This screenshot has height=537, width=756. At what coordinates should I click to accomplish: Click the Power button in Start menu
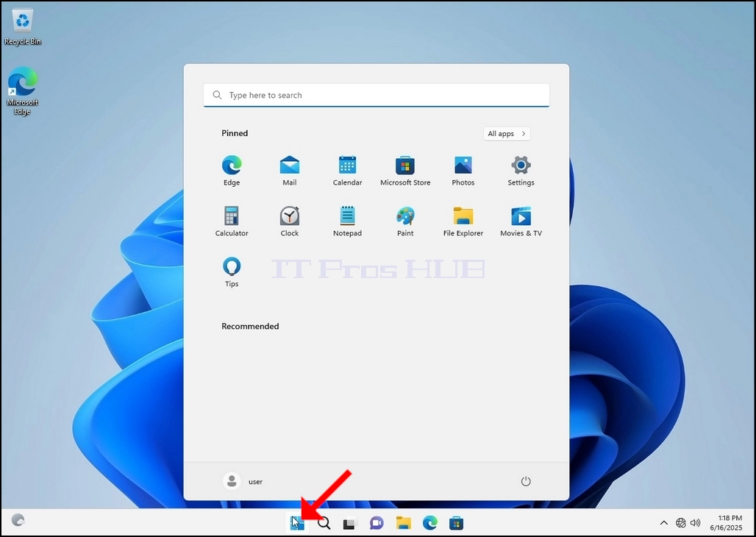coord(526,481)
